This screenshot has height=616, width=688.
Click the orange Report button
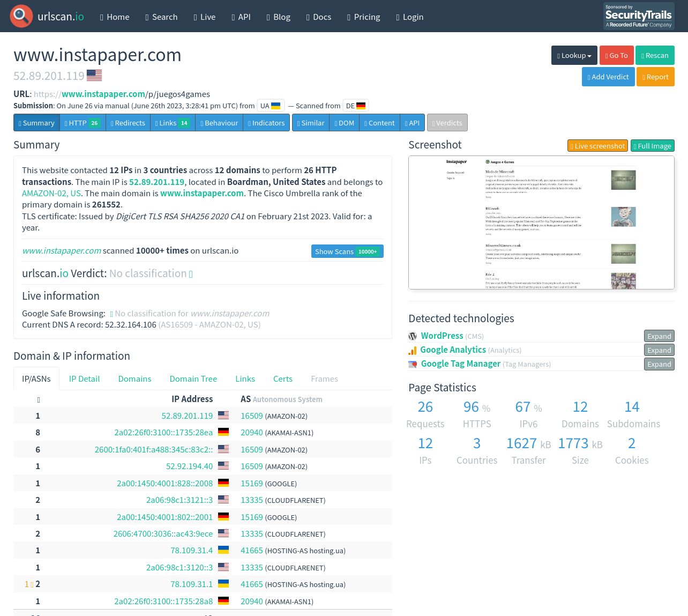point(655,77)
